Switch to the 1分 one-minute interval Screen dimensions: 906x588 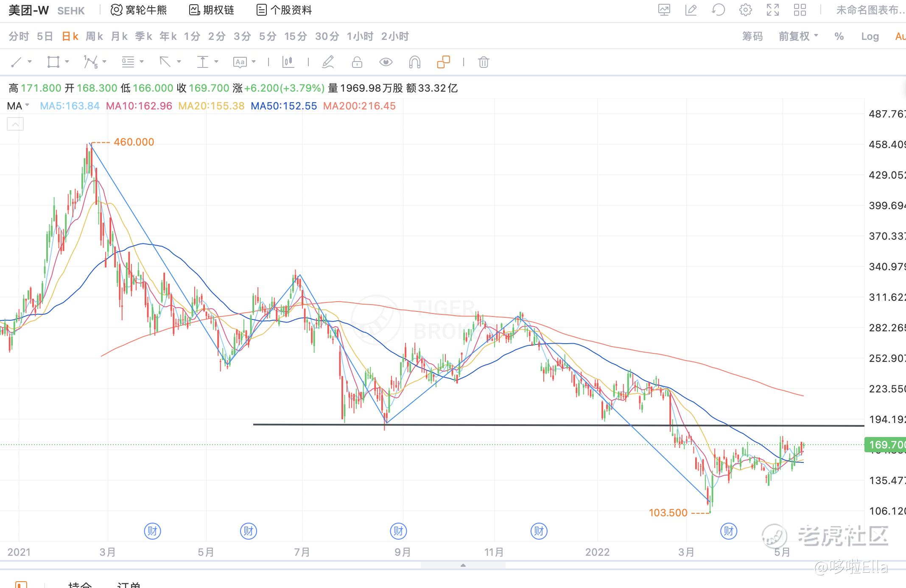tap(192, 36)
